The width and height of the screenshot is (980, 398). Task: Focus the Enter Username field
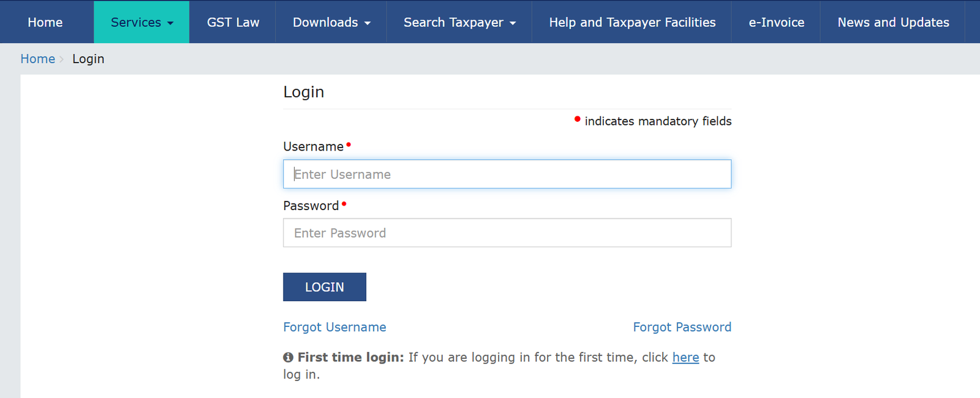pyautogui.click(x=507, y=175)
